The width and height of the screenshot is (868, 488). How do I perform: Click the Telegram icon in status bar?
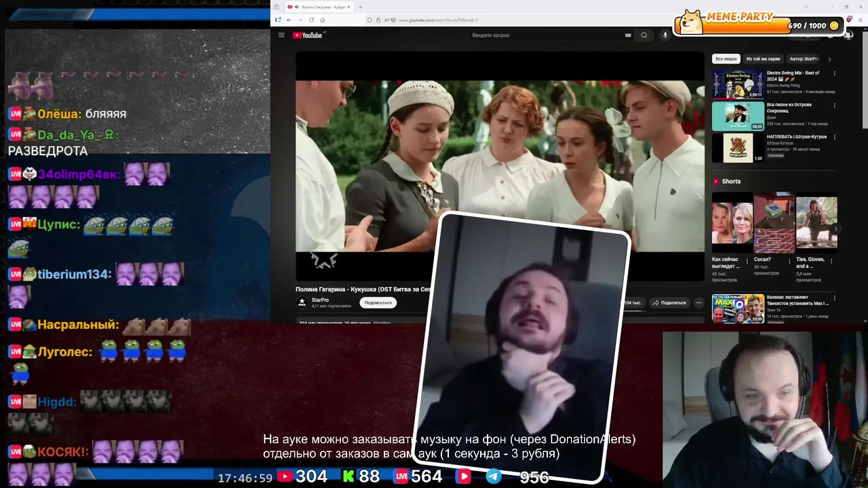pos(494,476)
